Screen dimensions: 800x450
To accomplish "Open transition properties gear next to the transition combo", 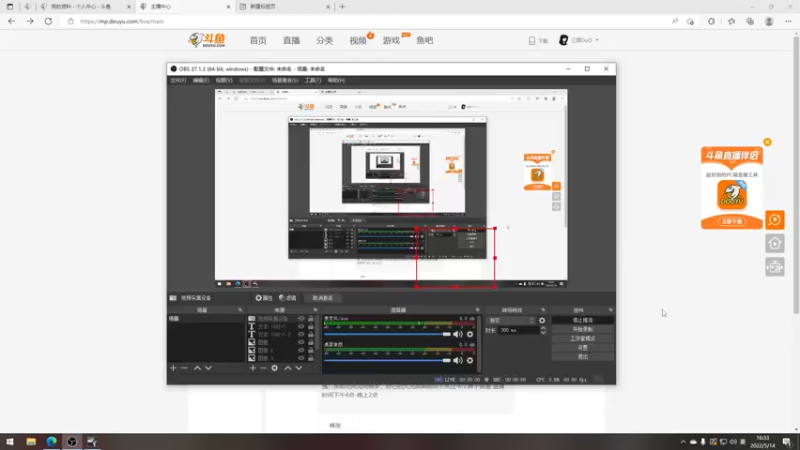I will click(x=542, y=320).
